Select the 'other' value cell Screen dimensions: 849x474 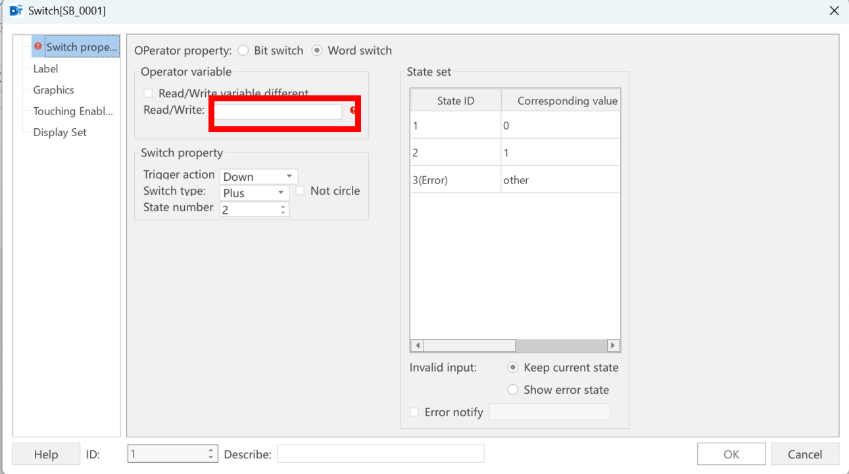561,180
